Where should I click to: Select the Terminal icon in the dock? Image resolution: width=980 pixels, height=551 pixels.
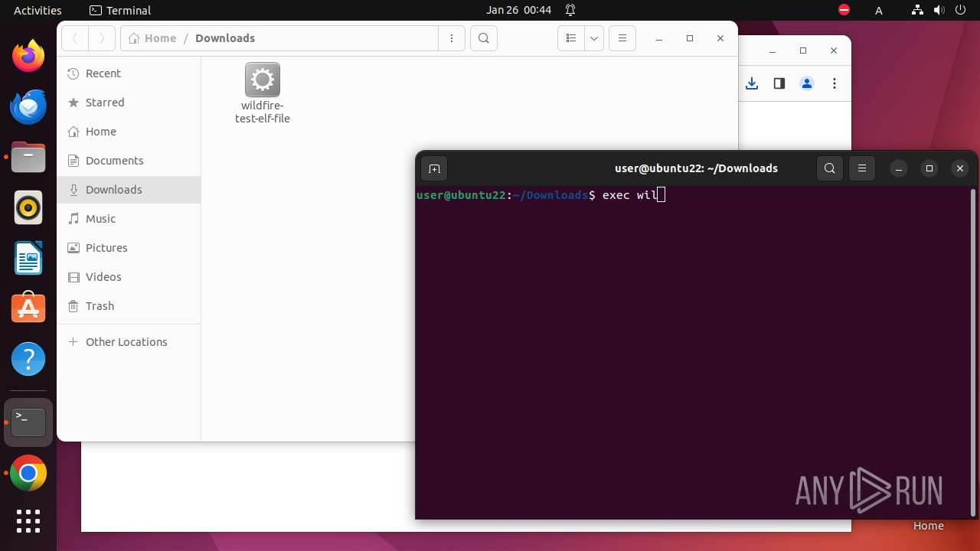pos(28,422)
